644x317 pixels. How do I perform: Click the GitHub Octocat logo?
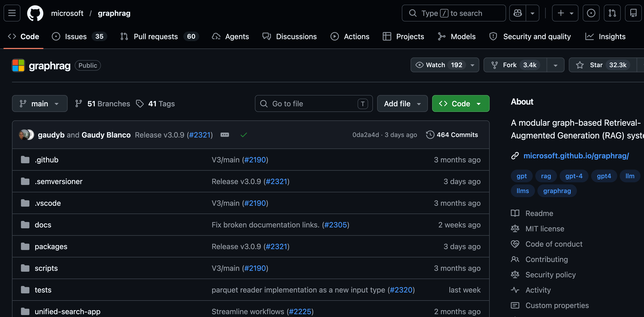[35, 13]
